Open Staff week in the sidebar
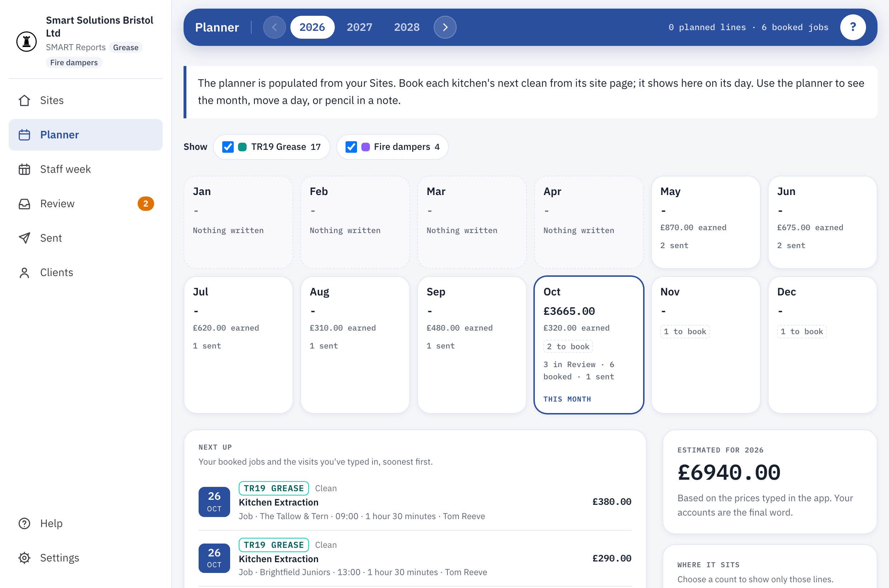The image size is (889, 588). (85, 170)
